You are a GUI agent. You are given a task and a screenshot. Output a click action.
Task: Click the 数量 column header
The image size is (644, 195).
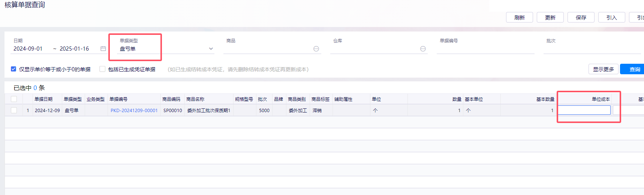pos(457,99)
